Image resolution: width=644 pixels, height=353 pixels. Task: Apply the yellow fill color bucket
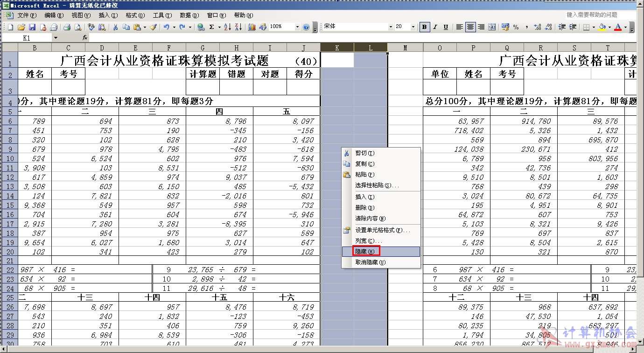602,27
